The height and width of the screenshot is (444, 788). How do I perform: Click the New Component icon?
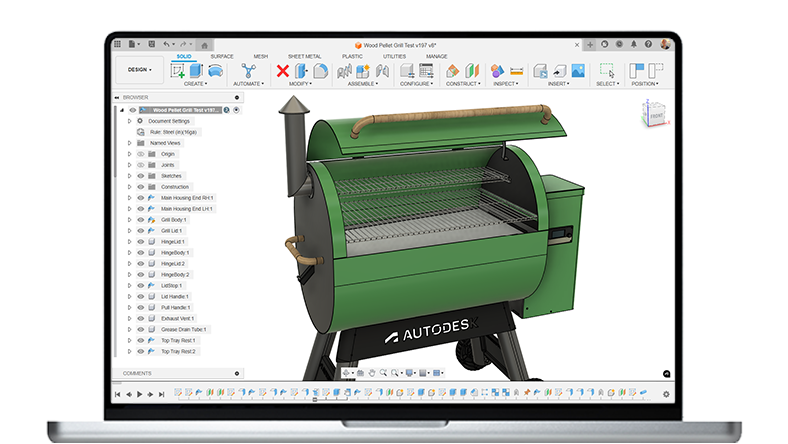click(363, 71)
